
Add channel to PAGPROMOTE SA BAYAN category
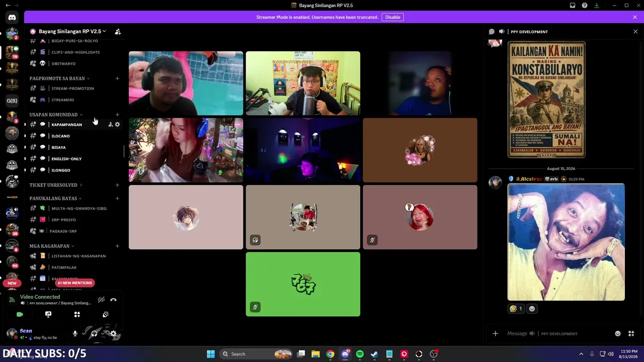coord(117,78)
